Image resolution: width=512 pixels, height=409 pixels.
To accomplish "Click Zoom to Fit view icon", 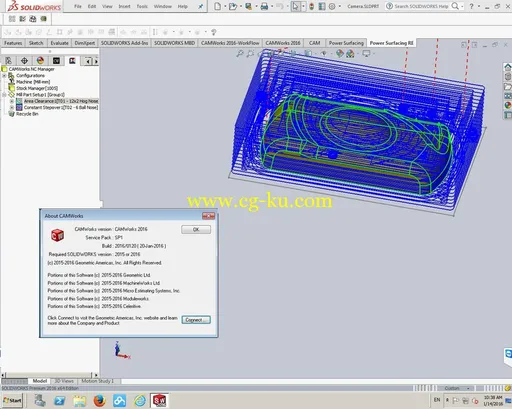I will (x=239, y=53).
